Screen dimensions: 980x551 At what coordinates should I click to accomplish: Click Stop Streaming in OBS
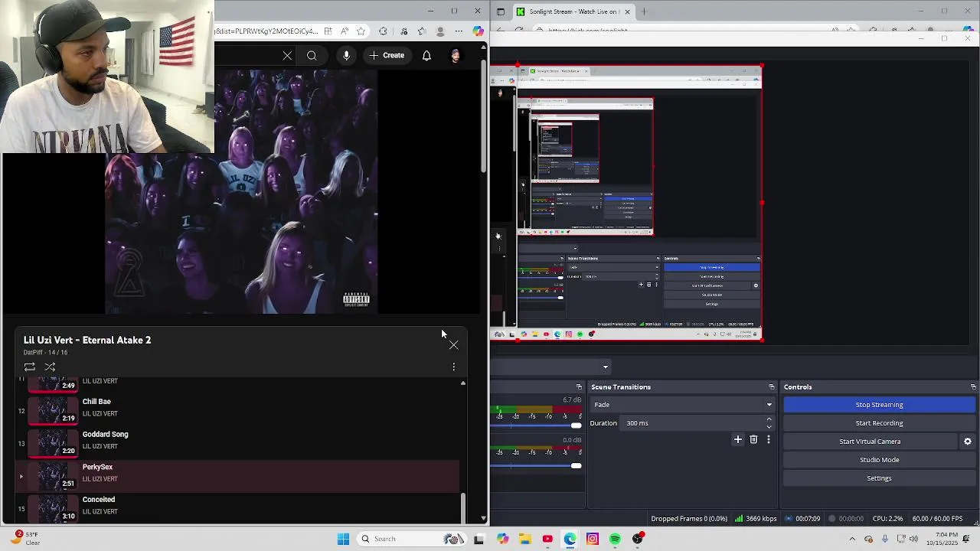tap(879, 405)
